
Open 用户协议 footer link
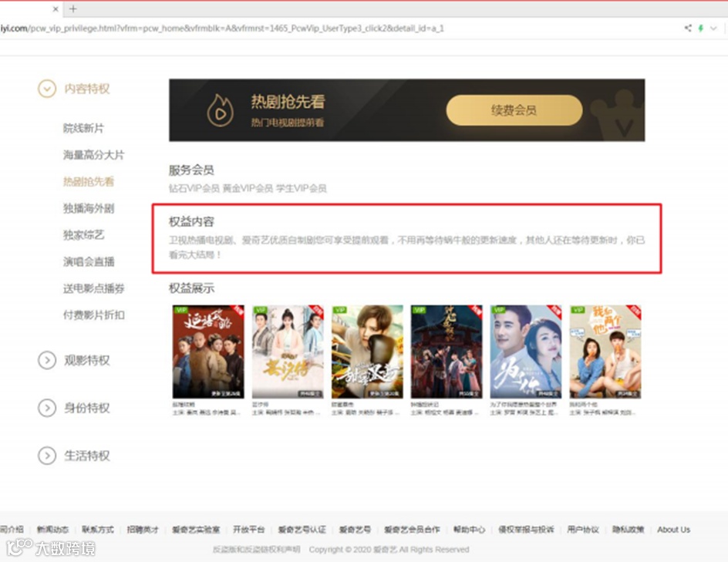[583, 530]
